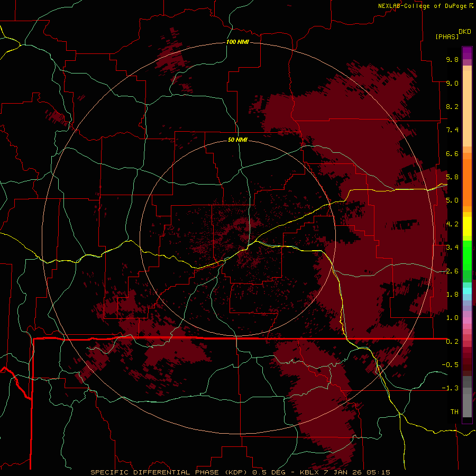Click the 9.0 value on the scale
The image size is (476, 476).
(x=452, y=83)
